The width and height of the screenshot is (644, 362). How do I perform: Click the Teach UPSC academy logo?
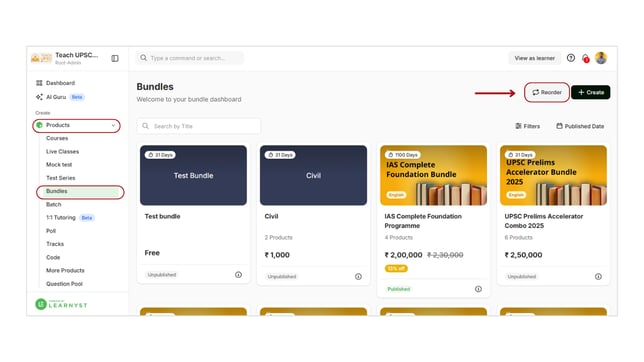pyautogui.click(x=41, y=58)
